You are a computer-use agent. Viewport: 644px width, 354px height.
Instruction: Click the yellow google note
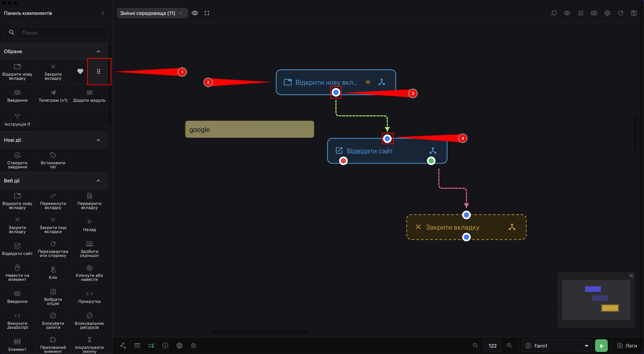pyautogui.click(x=250, y=129)
